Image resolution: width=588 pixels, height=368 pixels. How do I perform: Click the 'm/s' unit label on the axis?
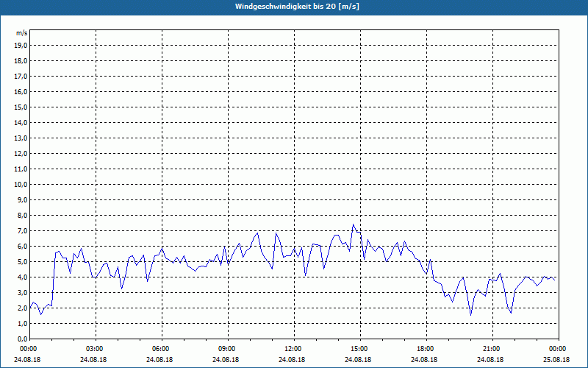[x=22, y=33]
